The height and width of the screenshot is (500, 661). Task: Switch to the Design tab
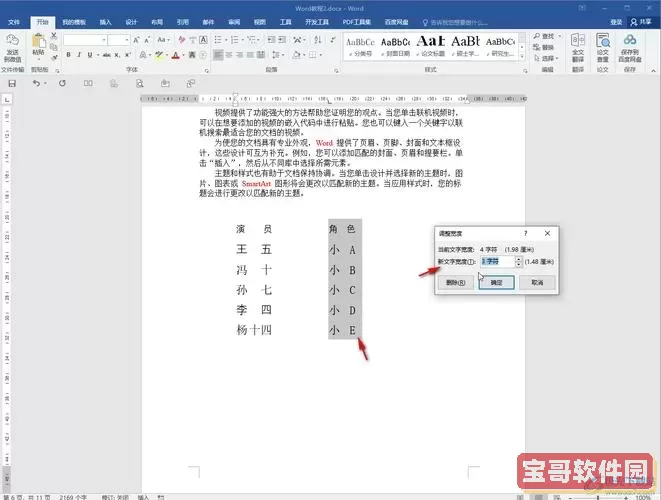[131, 22]
